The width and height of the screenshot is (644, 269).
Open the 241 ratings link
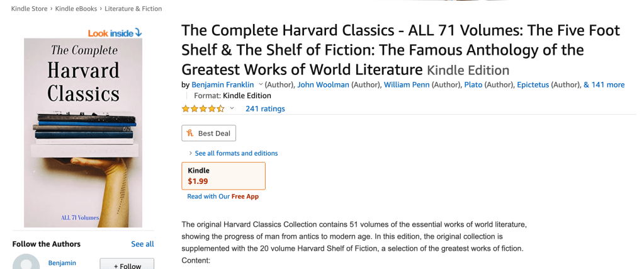[x=265, y=108]
